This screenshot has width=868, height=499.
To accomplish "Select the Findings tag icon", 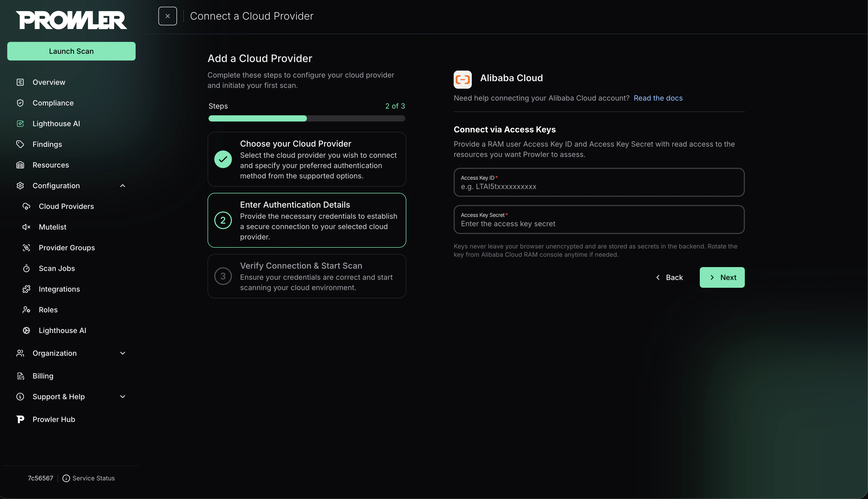I will pyautogui.click(x=20, y=144).
